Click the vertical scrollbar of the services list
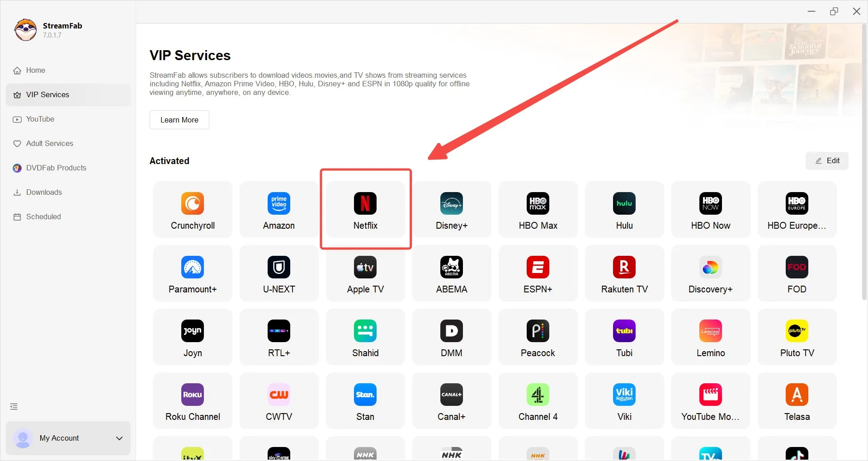868x461 pixels. click(x=864, y=163)
